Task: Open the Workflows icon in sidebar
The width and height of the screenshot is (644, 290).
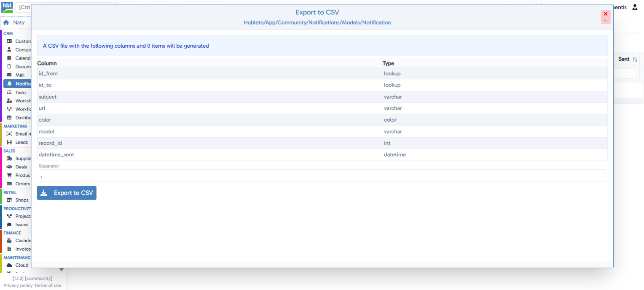Action: [9, 109]
